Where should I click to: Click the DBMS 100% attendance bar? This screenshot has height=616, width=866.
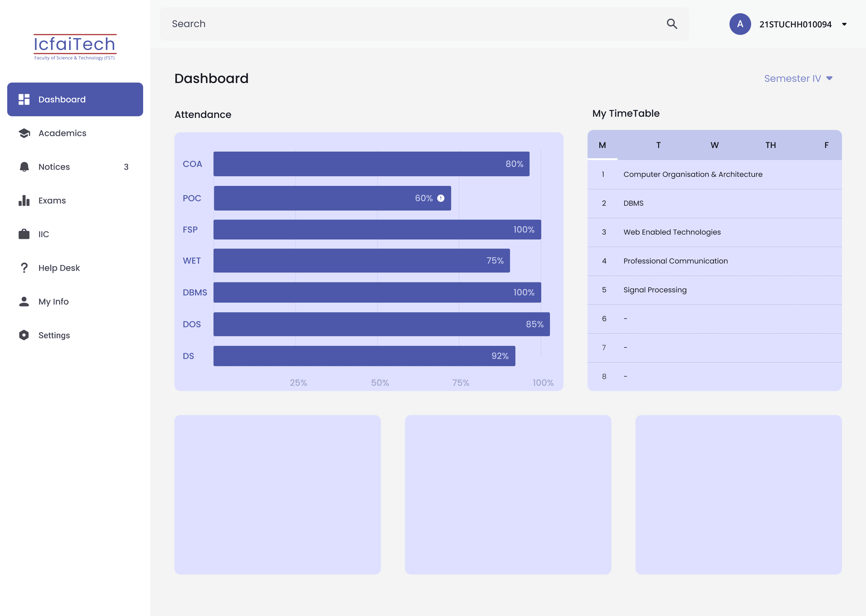pyautogui.click(x=377, y=292)
